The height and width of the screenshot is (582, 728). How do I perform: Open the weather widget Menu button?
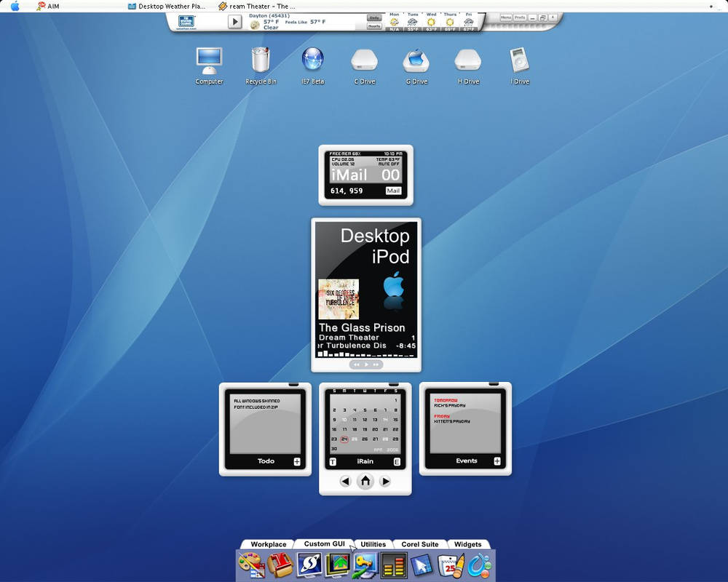[506, 17]
